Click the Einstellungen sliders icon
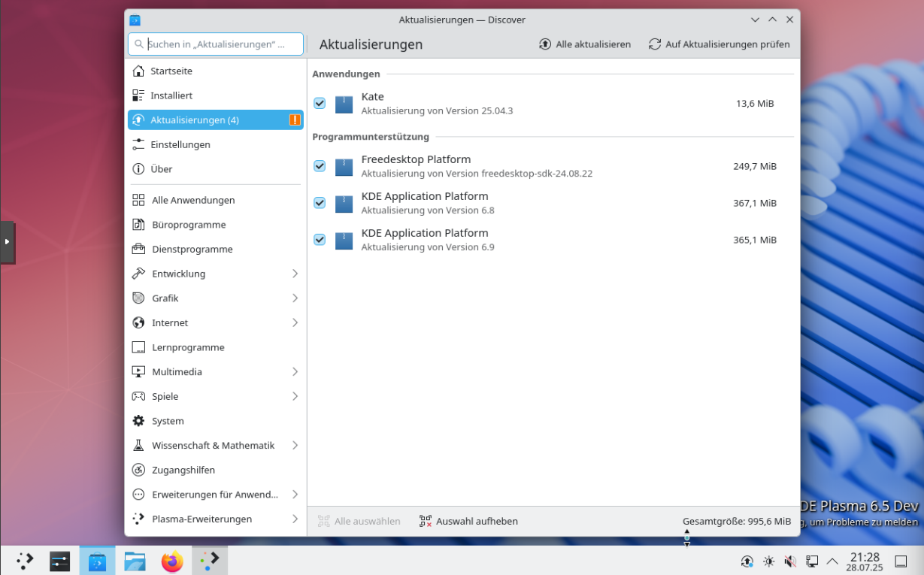This screenshot has height=575, width=924. (138, 144)
